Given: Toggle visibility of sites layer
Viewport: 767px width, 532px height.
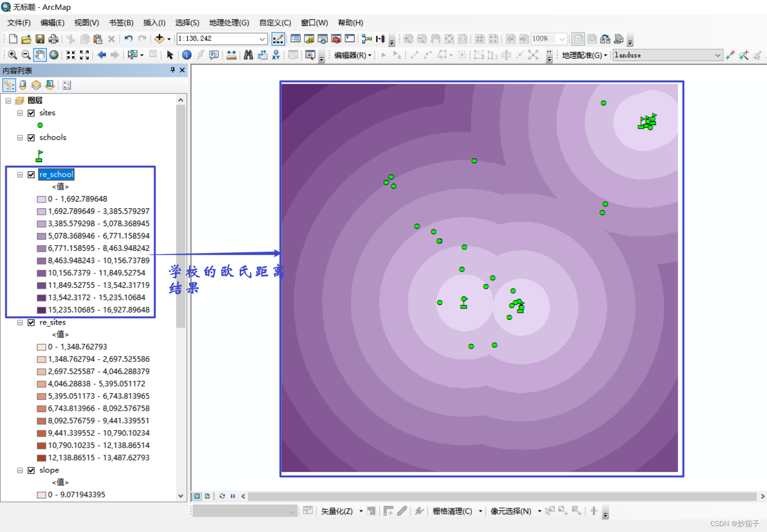Looking at the screenshot, I should 31,113.
